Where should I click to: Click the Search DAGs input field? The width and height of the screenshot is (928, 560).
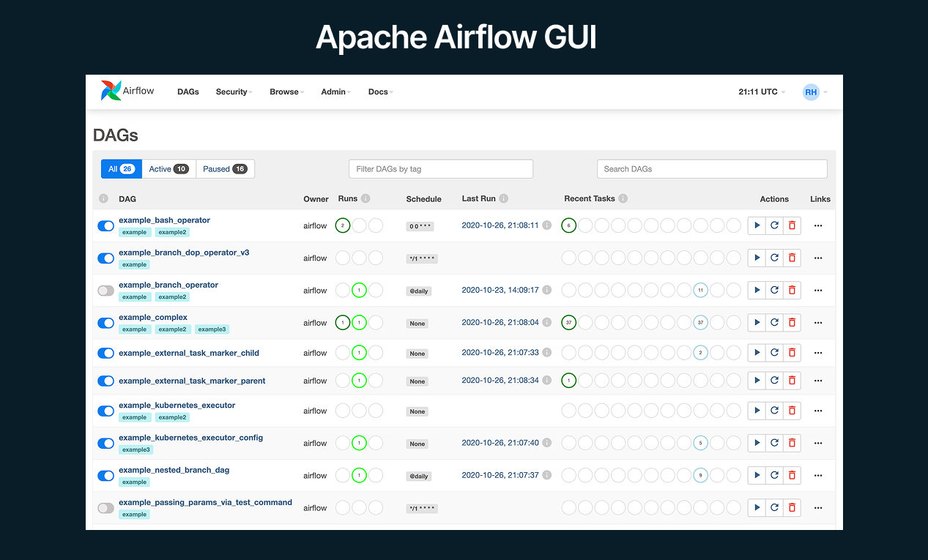click(711, 169)
